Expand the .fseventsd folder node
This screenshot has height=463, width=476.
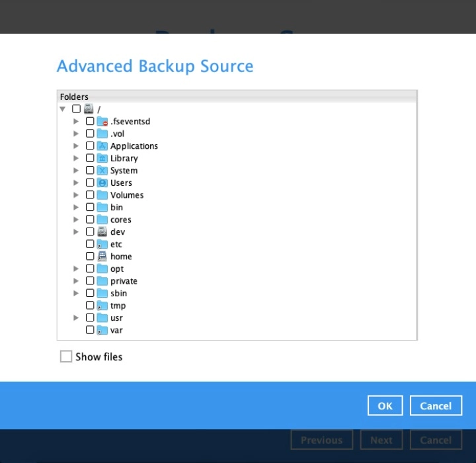click(x=76, y=121)
